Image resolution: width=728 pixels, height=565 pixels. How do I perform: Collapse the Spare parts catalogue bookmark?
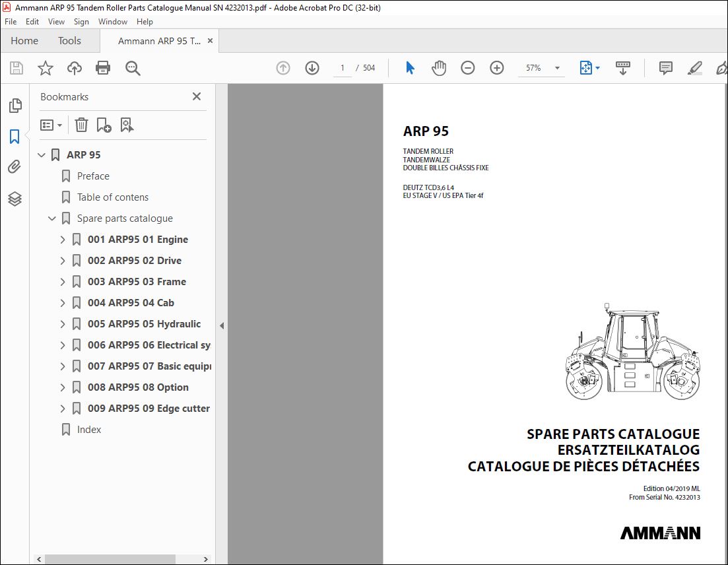click(x=52, y=218)
